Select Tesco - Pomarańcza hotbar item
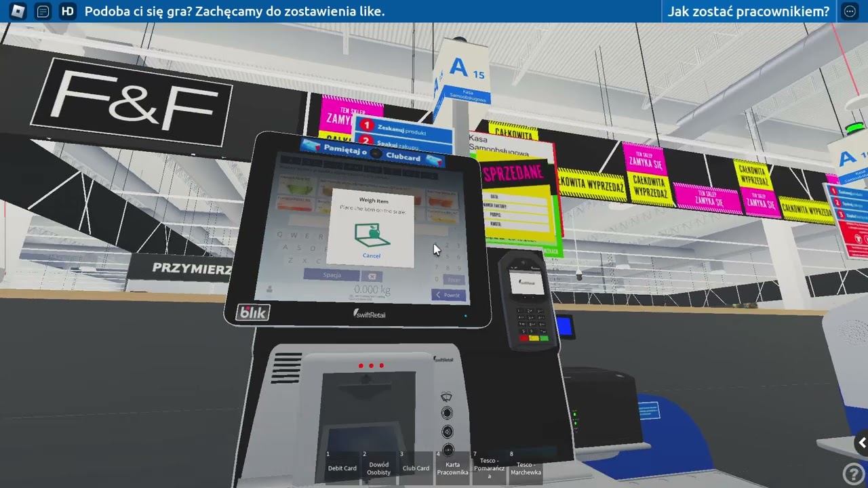The height and width of the screenshot is (488, 868). 490,468
